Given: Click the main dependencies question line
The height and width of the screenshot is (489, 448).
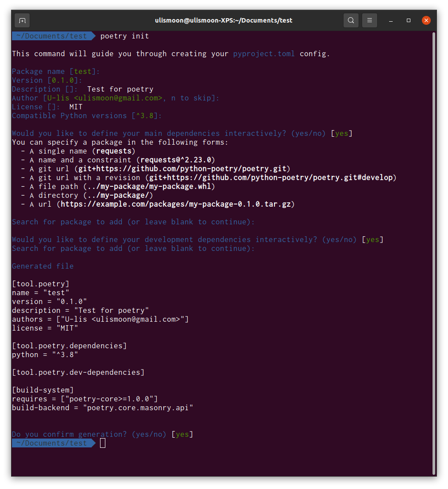Looking at the screenshot, I should (x=182, y=134).
